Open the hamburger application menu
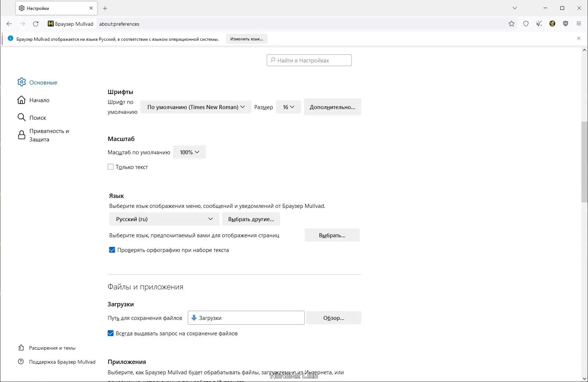The height and width of the screenshot is (382, 588). click(x=579, y=24)
